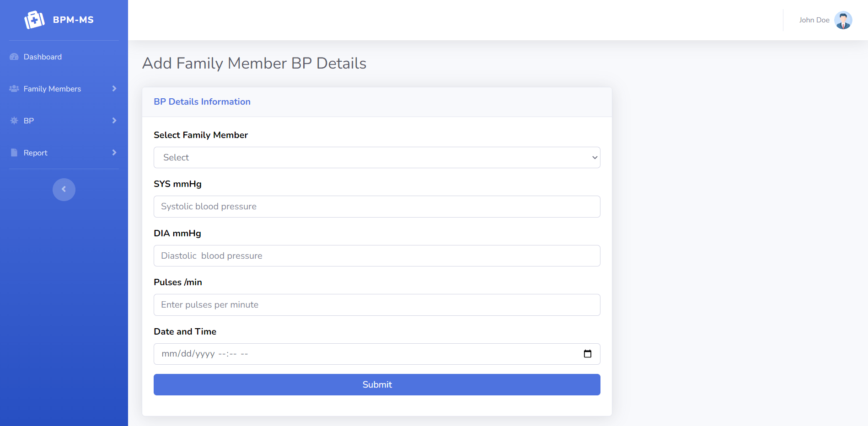Click the Enter pulses per minute field
This screenshot has width=868, height=426.
point(377,305)
